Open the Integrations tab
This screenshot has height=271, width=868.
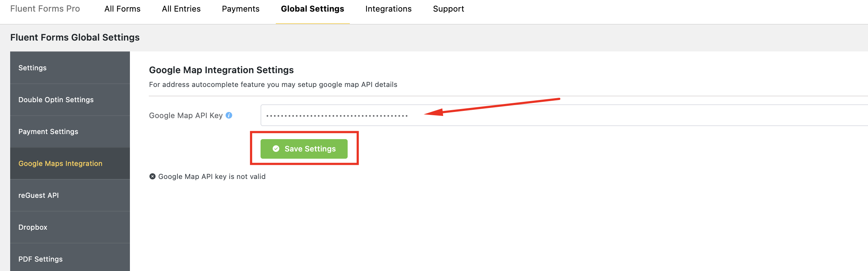point(388,9)
